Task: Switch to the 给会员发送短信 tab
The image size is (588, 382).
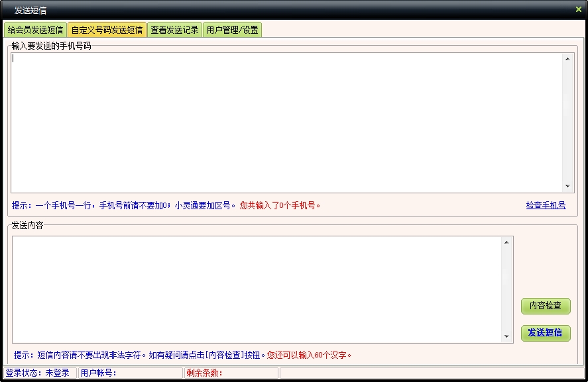Action: click(x=35, y=30)
